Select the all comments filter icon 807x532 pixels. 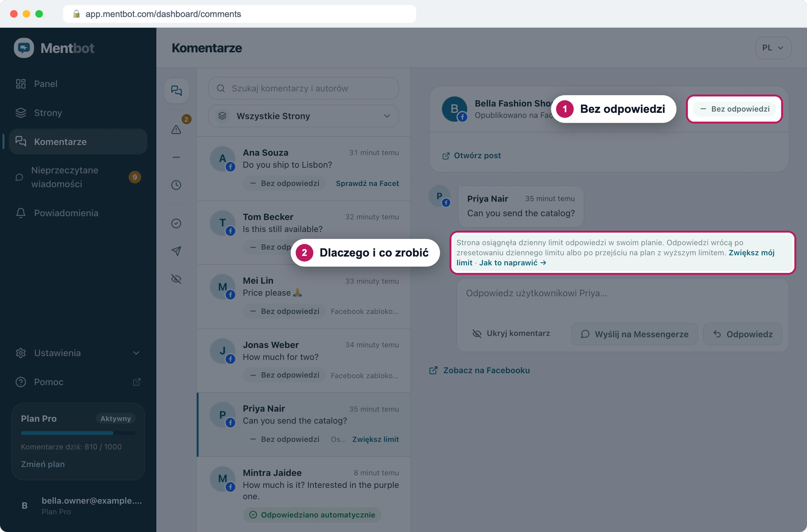pos(176,90)
